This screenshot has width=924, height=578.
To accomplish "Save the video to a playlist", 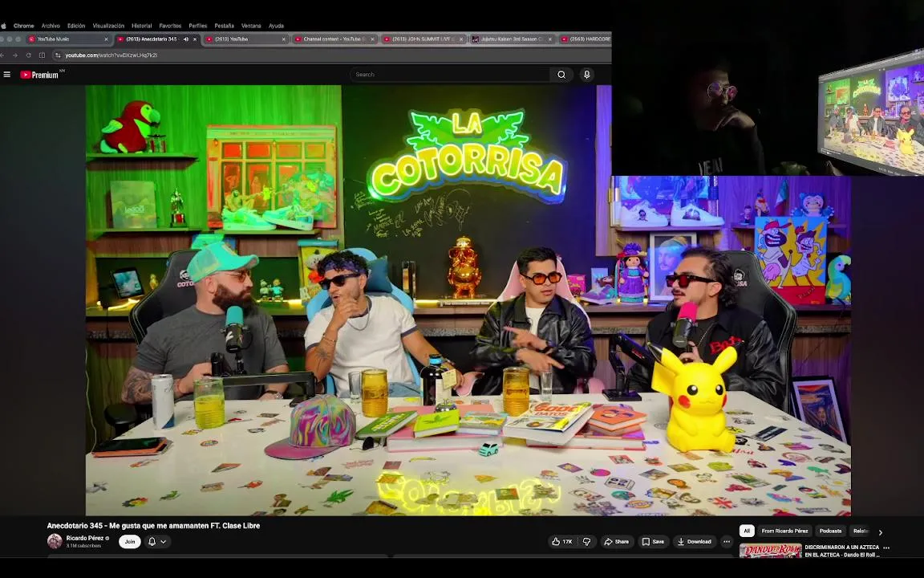I will click(x=653, y=541).
